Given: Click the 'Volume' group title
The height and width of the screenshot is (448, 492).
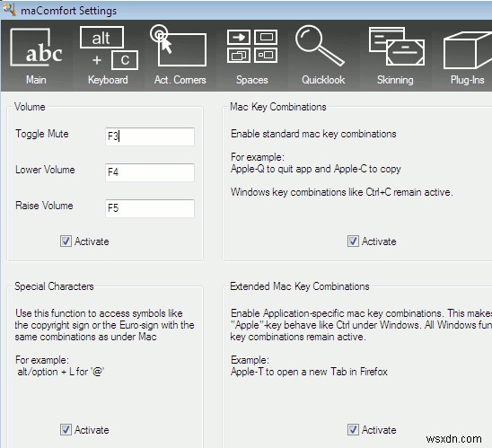Looking at the screenshot, I should pos(30,107).
